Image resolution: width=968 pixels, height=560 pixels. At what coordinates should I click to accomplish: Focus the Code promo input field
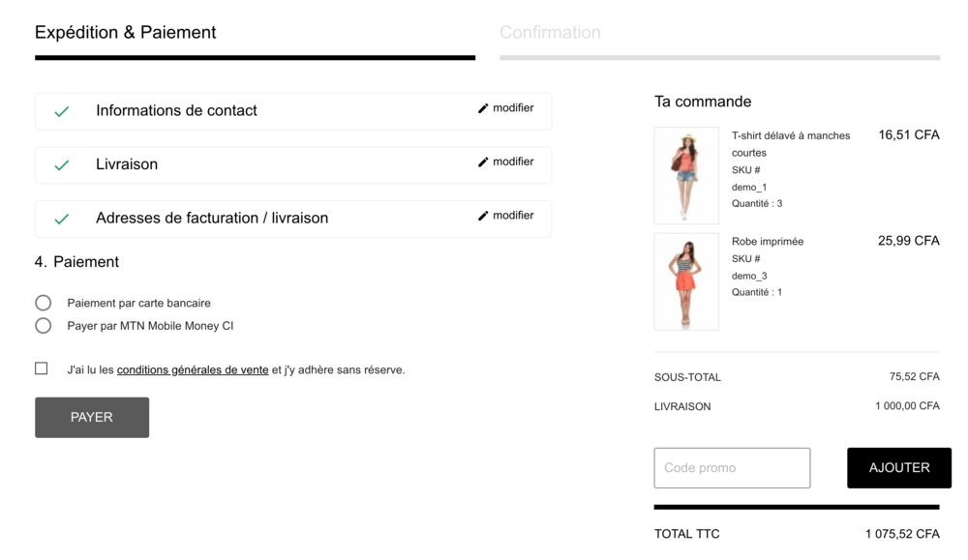(x=732, y=468)
